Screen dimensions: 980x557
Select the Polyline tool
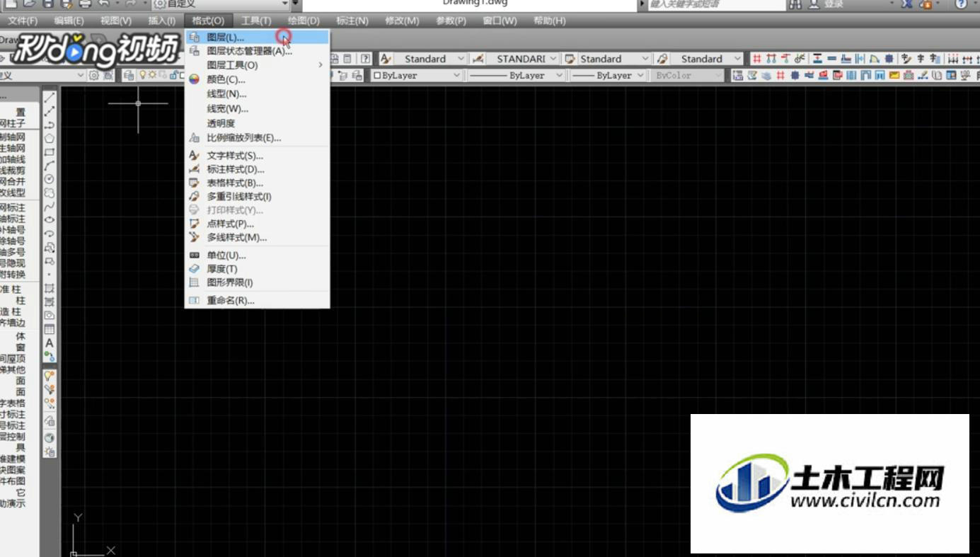click(x=50, y=125)
